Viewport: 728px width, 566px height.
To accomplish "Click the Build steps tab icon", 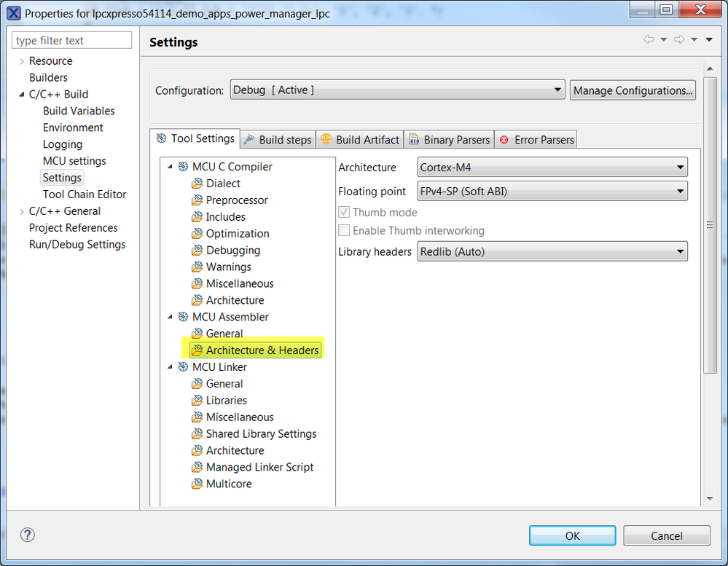I will click(249, 139).
